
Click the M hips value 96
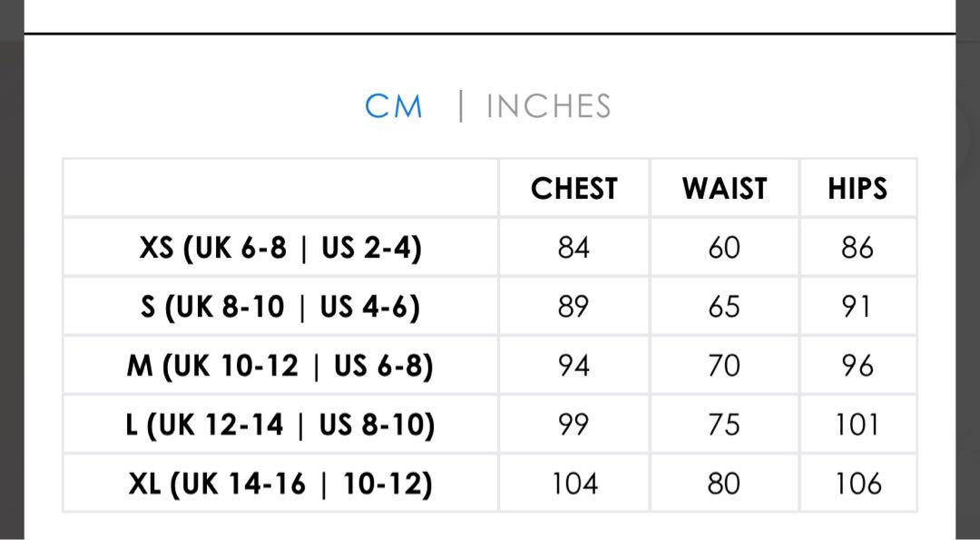tap(857, 366)
